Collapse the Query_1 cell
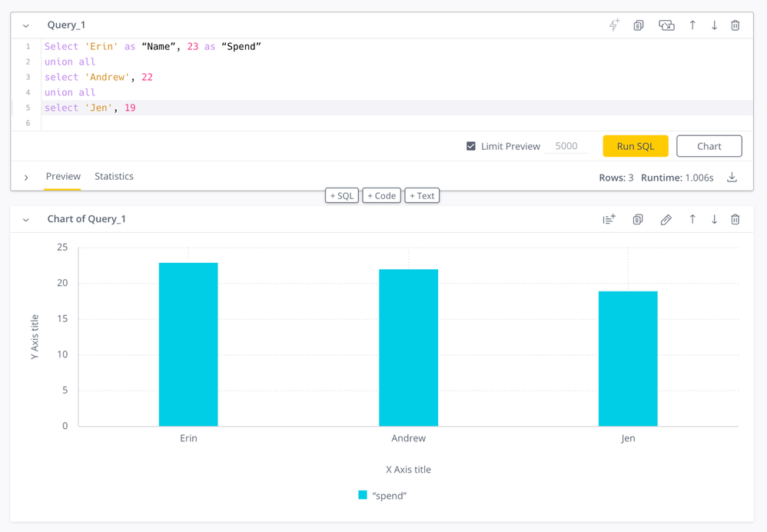Viewport: 767px width, 532px height. pos(26,25)
